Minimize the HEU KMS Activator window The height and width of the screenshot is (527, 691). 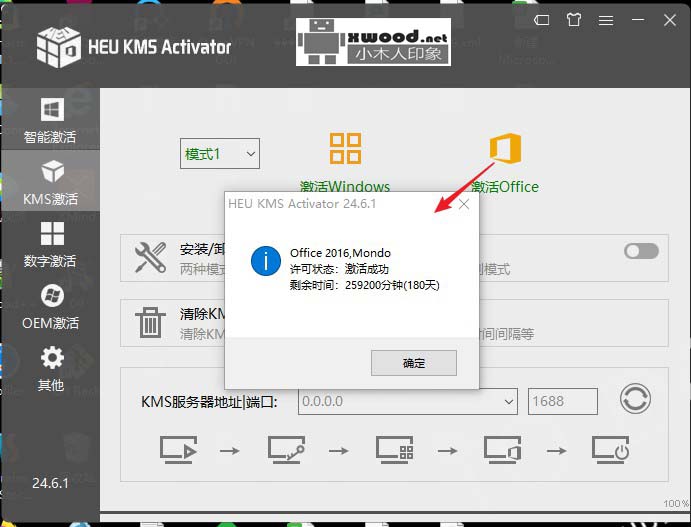point(638,20)
